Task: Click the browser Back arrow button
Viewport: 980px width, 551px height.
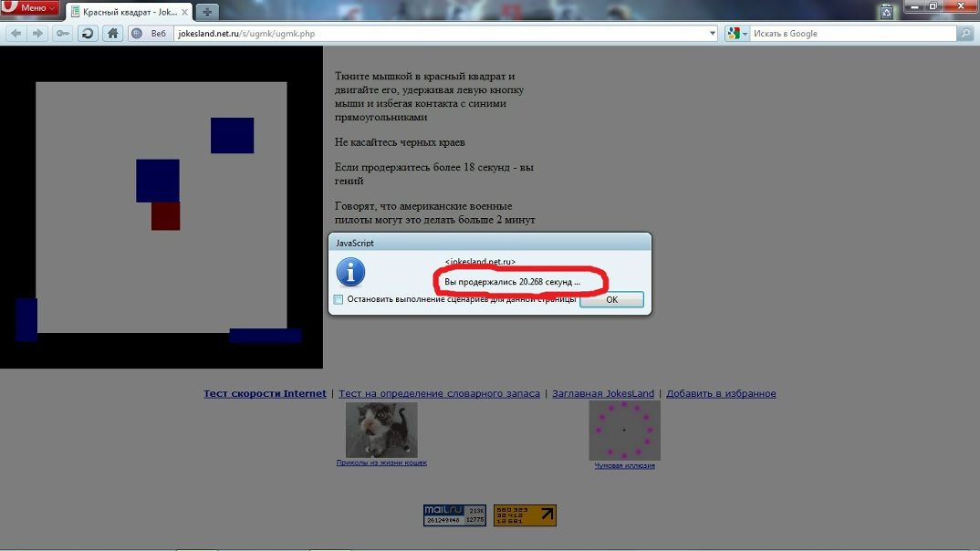Action: coord(16,34)
